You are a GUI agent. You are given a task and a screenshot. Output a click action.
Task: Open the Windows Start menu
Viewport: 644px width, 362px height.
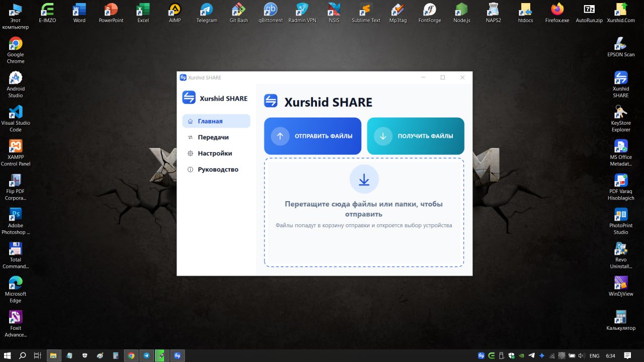(8, 355)
